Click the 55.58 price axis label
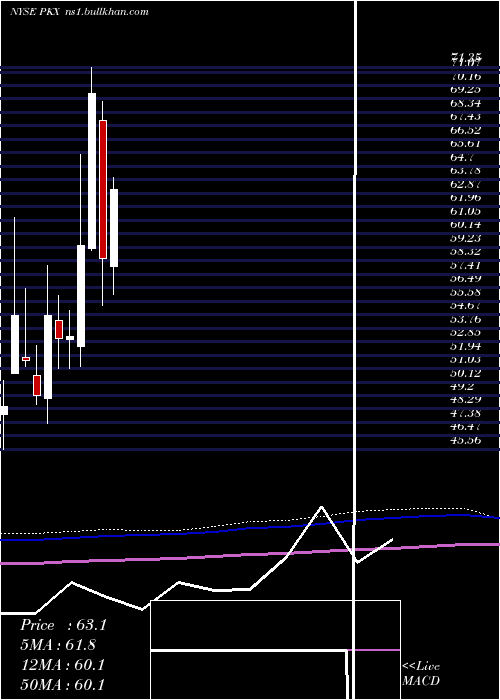This screenshot has width=500, height=700. pos(466,292)
